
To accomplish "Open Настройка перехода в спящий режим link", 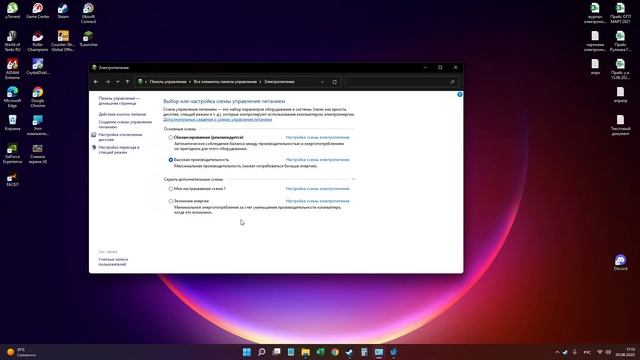I will (119, 149).
